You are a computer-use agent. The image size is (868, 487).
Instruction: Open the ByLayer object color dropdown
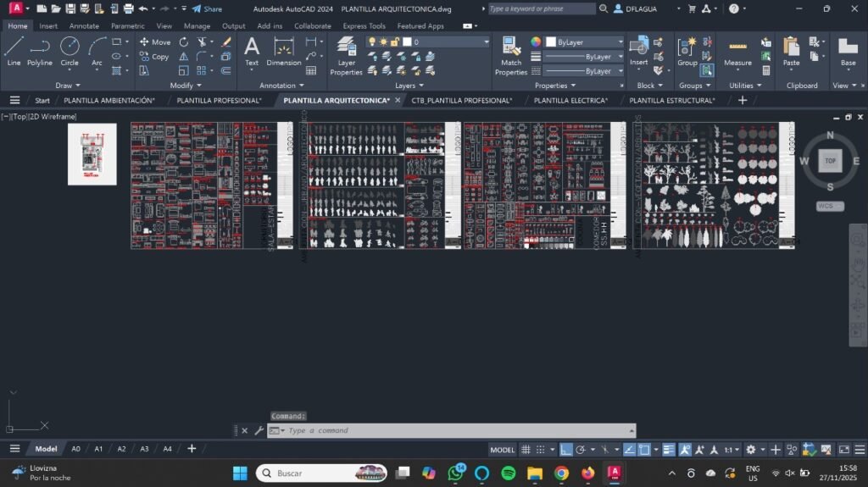point(585,42)
